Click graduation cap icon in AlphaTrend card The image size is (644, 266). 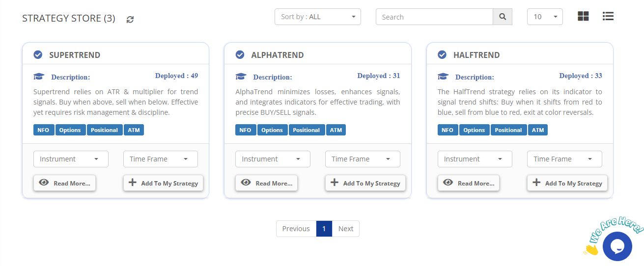pos(241,77)
